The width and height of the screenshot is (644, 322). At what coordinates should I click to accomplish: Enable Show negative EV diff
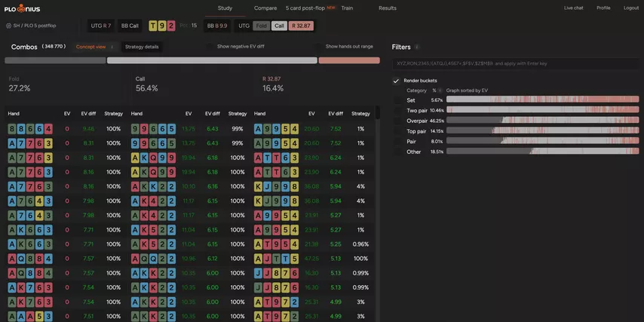[x=210, y=47]
